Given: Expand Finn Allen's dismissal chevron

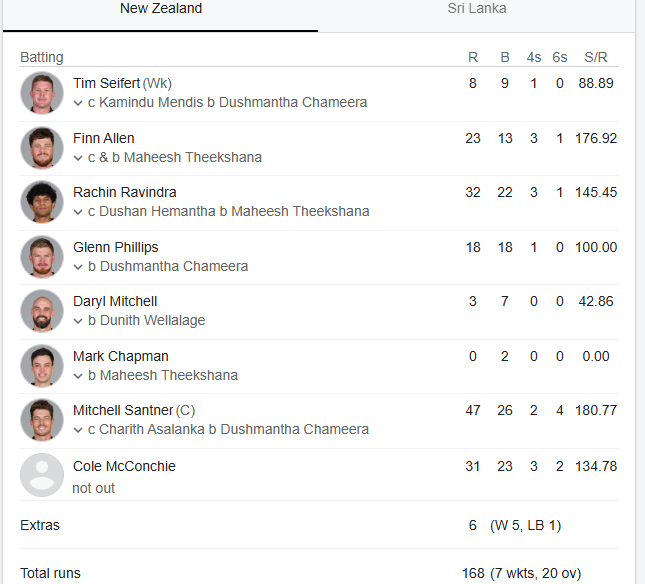Looking at the screenshot, I should point(78,158).
